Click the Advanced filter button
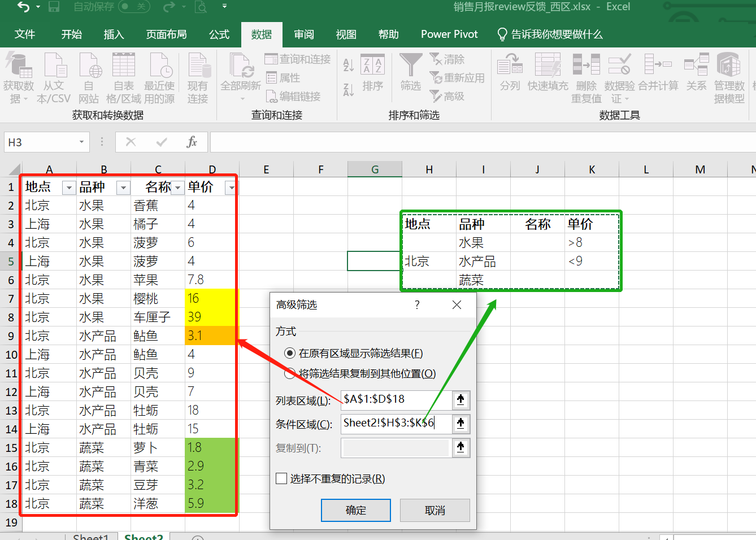 tap(447, 96)
